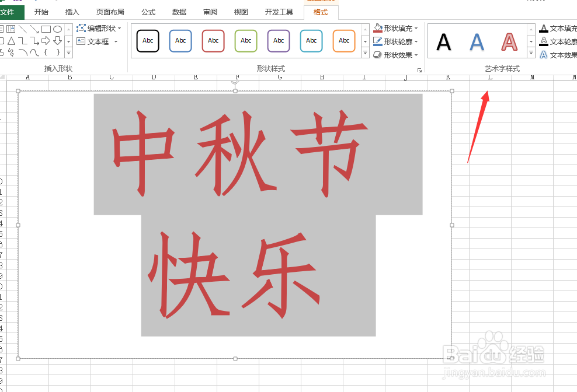Select the triangle shape
Screen dimensions: 577x392
12,40
